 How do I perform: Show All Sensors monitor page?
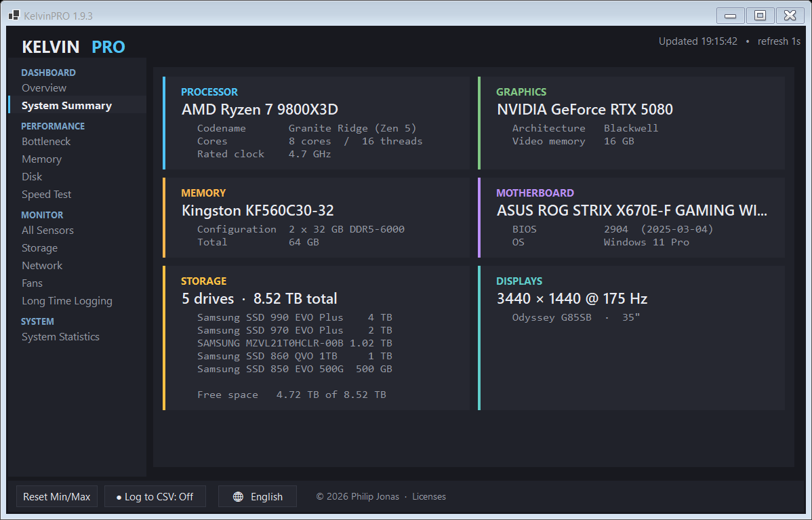point(47,231)
